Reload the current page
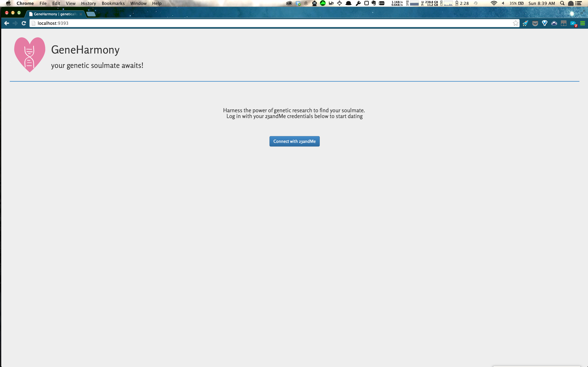This screenshot has height=367, width=588. [24, 23]
